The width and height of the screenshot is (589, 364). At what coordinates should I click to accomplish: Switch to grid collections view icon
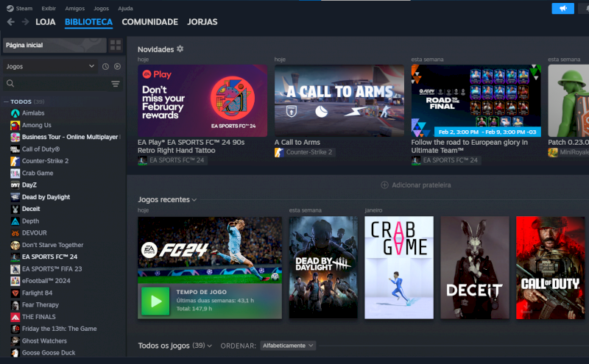pos(116,46)
